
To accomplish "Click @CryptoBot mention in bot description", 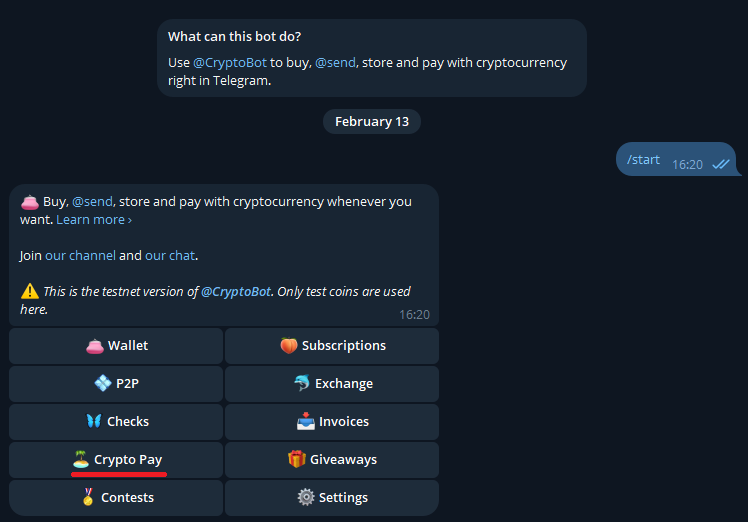I will (230, 63).
